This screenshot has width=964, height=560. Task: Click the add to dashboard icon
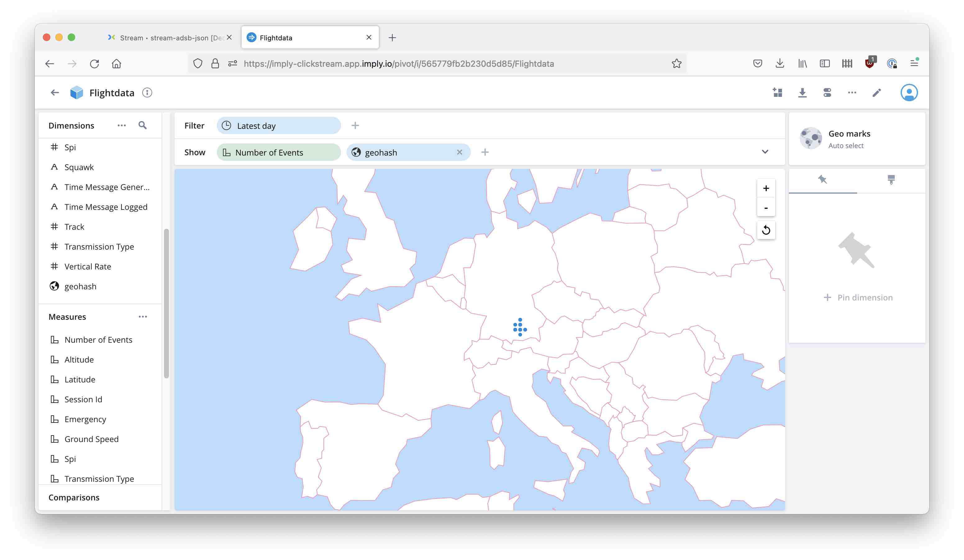(777, 93)
